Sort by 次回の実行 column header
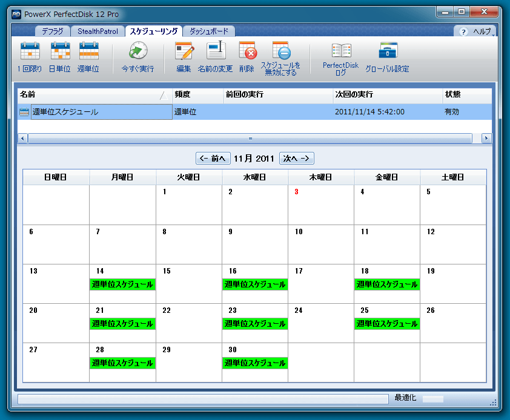Image resolution: width=510 pixels, height=420 pixels. coord(388,94)
